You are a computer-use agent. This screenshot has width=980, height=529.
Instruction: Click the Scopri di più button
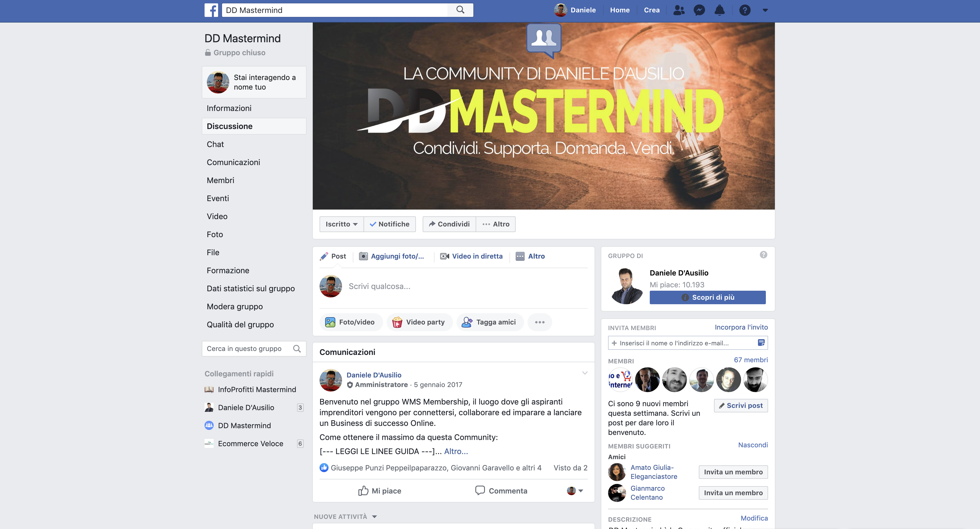click(707, 297)
